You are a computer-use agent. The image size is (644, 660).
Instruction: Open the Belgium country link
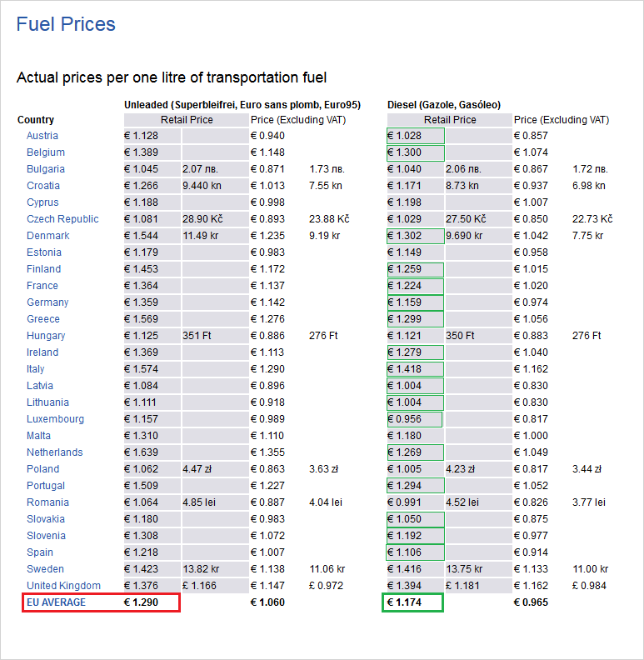point(46,152)
